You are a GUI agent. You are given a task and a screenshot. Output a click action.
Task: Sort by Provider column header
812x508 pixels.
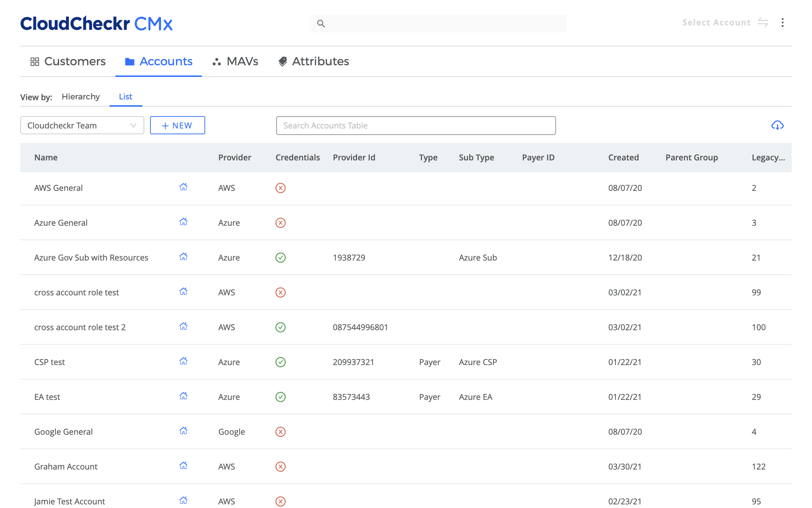235,157
